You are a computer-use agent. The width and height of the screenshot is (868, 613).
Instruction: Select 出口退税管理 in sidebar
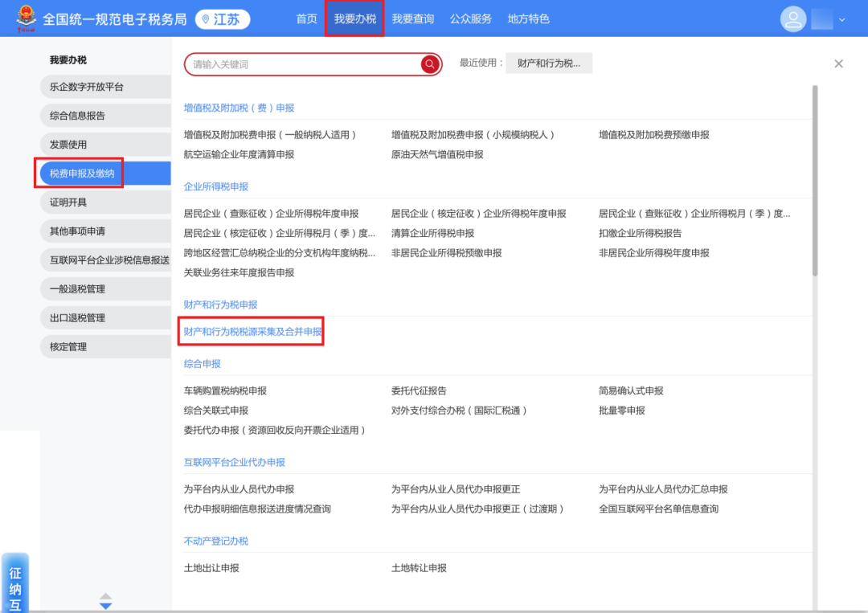106,317
